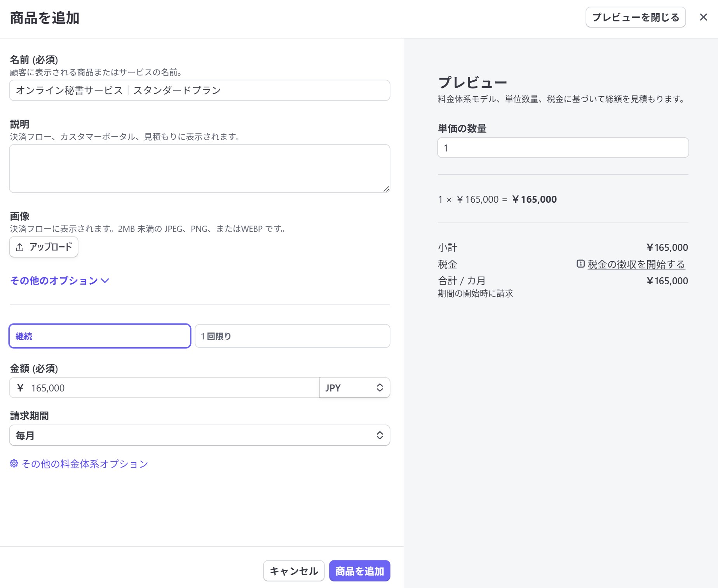Click the chevron beside その他のオプション

105,280
